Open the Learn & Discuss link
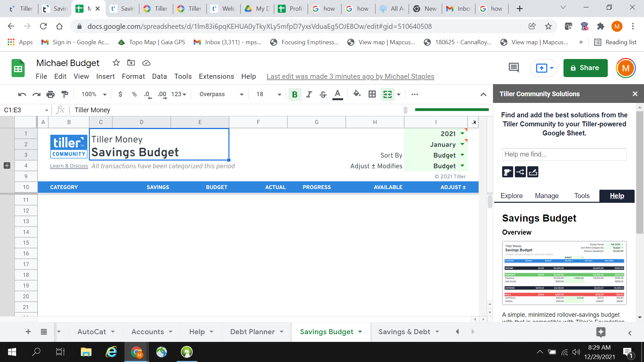The width and height of the screenshot is (644, 362). (69, 166)
